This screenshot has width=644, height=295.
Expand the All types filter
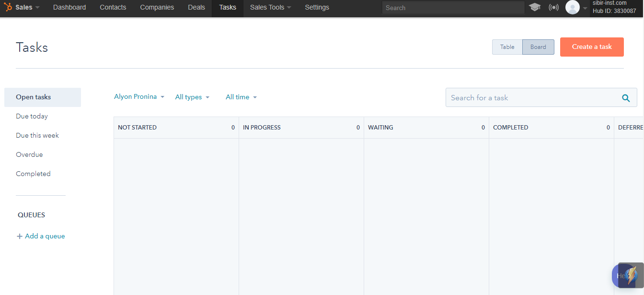pyautogui.click(x=192, y=96)
